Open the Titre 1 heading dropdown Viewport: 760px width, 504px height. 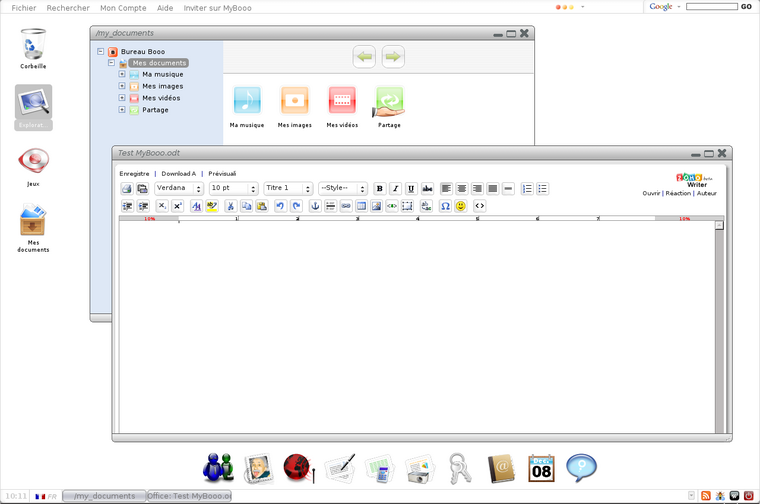(x=288, y=188)
